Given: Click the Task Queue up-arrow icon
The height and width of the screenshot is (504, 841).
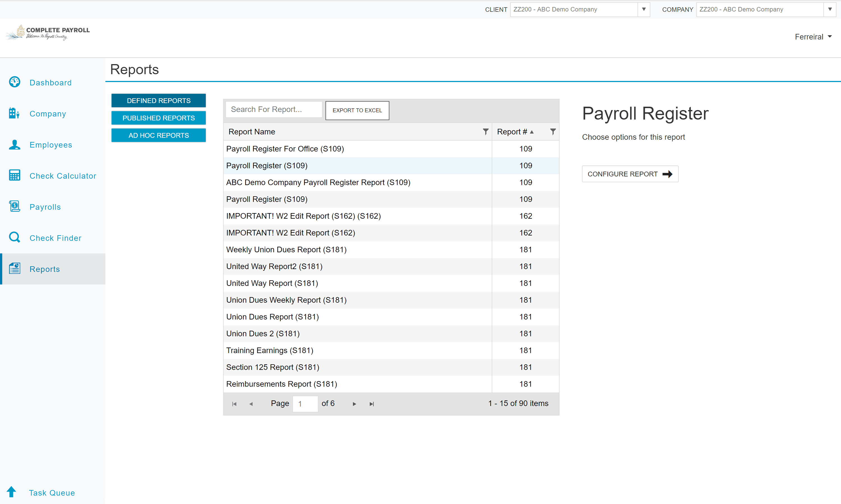Looking at the screenshot, I should (11, 492).
